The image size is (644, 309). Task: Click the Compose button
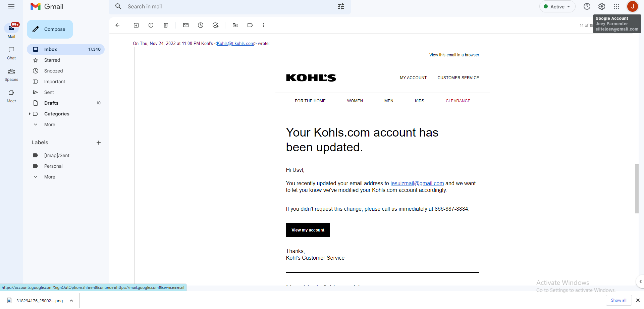coord(50,29)
